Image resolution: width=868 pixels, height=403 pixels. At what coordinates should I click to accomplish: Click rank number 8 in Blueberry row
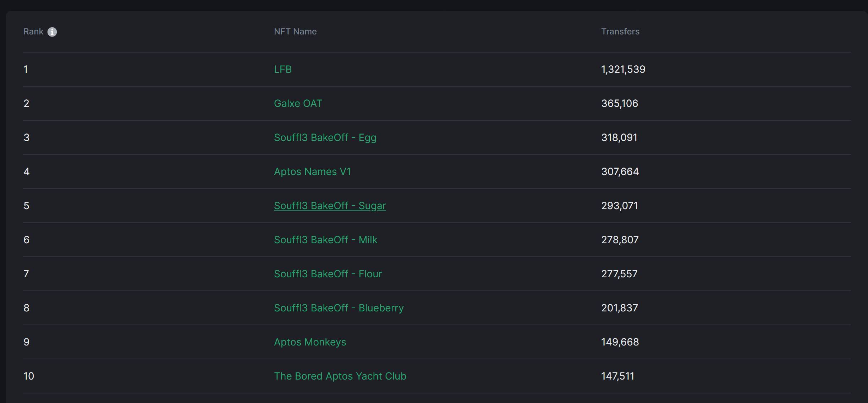tap(26, 308)
